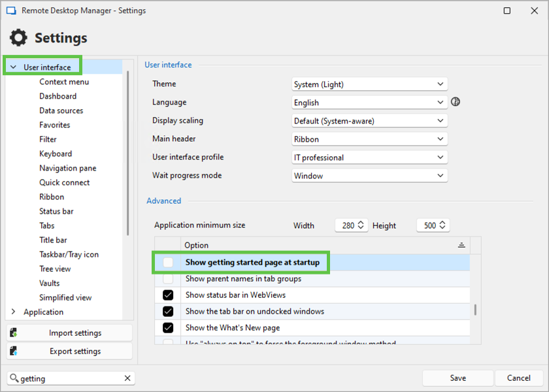Close the Settings window
This screenshot has height=392, width=549.
pos(535,10)
